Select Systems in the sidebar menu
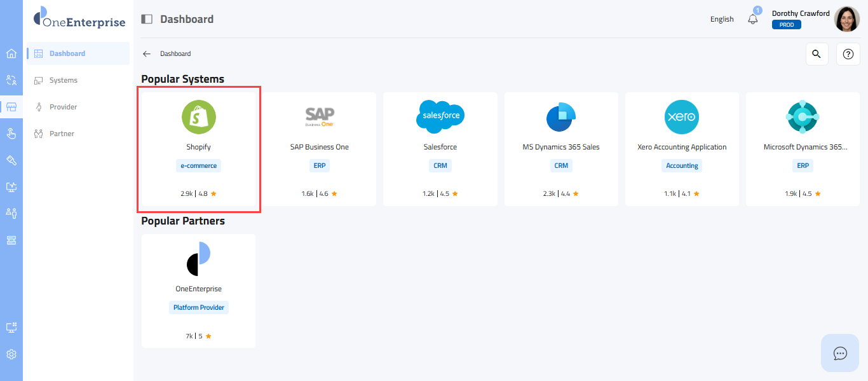868x381 pixels. coord(64,80)
